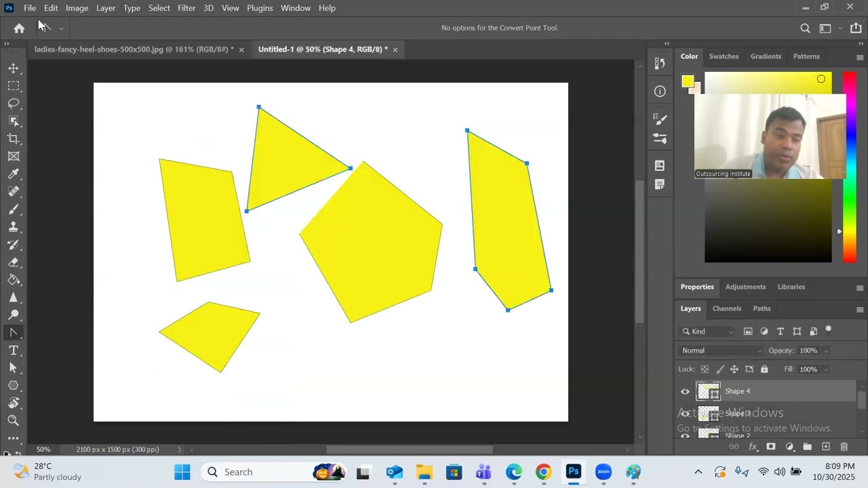The height and width of the screenshot is (488, 868).
Task: Add layer mask icon
Action: 771,447
